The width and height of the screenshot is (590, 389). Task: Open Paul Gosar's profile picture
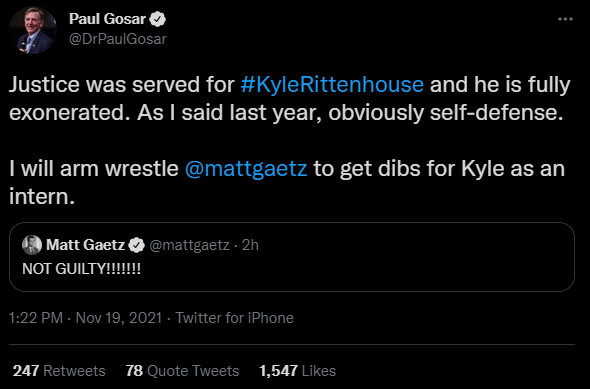click(x=32, y=30)
